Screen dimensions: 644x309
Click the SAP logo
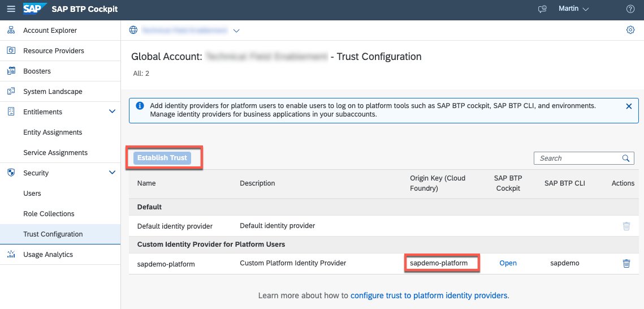coord(34,9)
